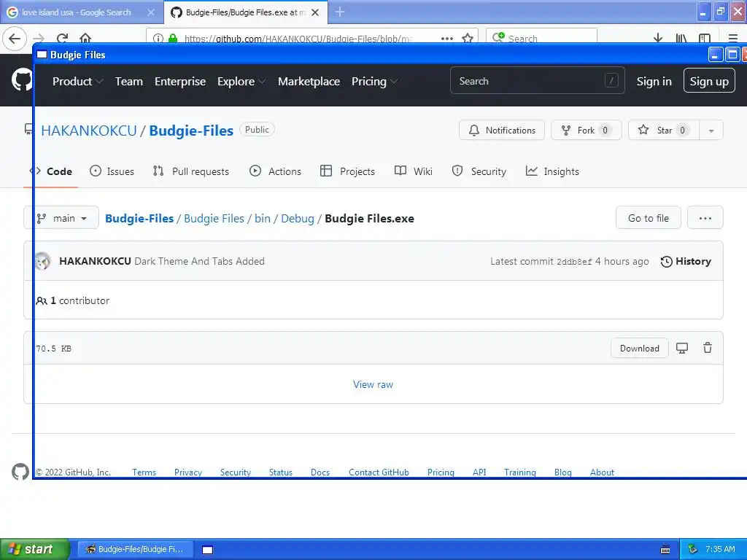This screenshot has width=747, height=560.
Task: Click the tray icon beside the clock
Action: (x=693, y=549)
